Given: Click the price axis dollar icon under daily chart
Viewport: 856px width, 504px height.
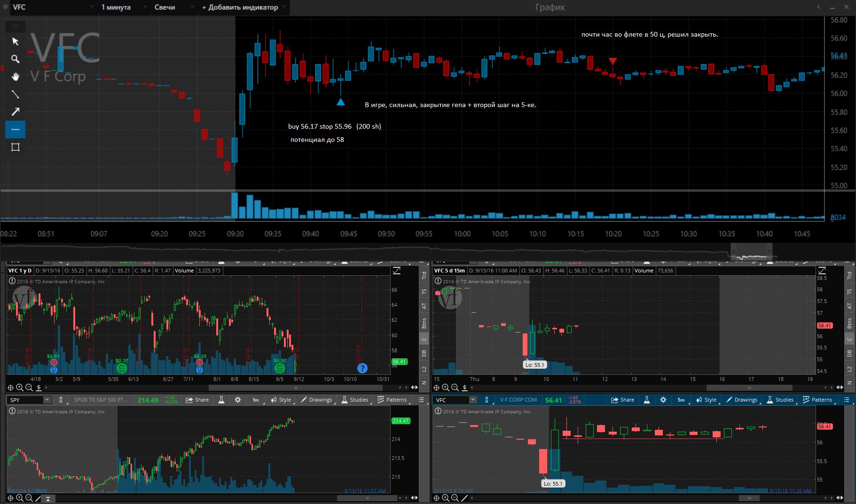Looking at the screenshot, I should click(39, 388).
